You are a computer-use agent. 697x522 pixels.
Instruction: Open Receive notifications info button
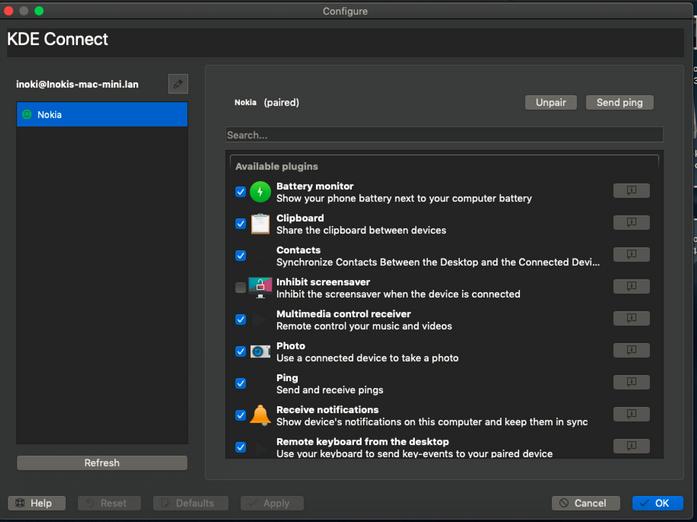pyautogui.click(x=631, y=415)
